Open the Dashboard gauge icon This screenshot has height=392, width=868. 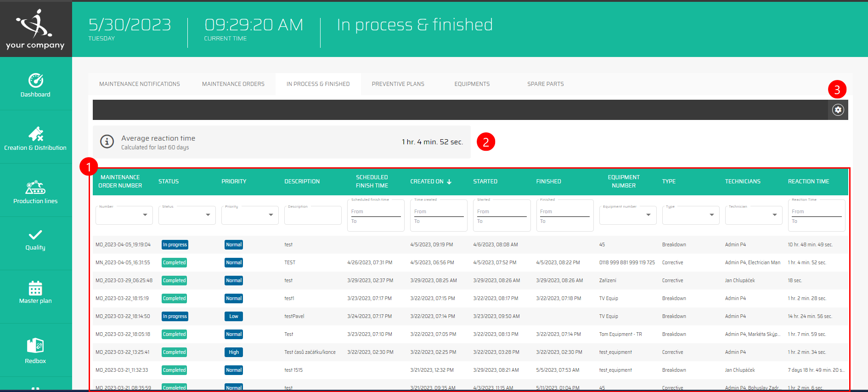pos(36,80)
